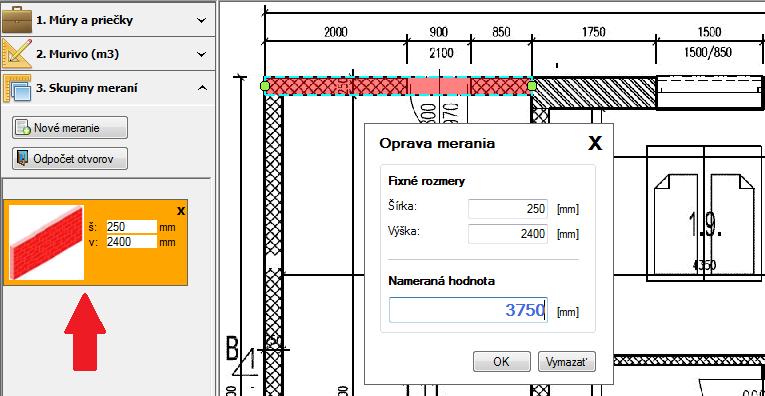Viewport: 765px width, 396px height.
Task: Remove the orange wall card with its x
Action: click(x=181, y=211)
